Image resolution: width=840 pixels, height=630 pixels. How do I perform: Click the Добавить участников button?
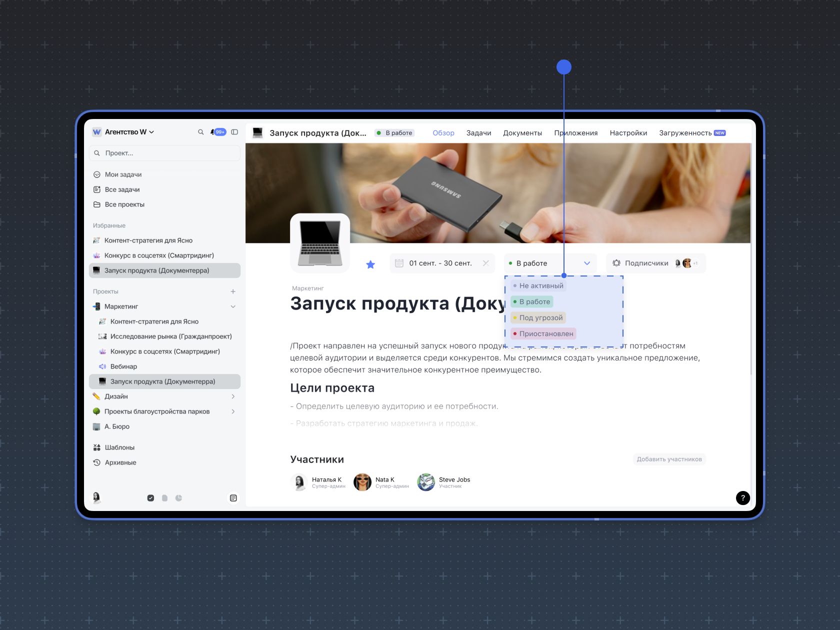pyautogui.click(x=669, y=459)
